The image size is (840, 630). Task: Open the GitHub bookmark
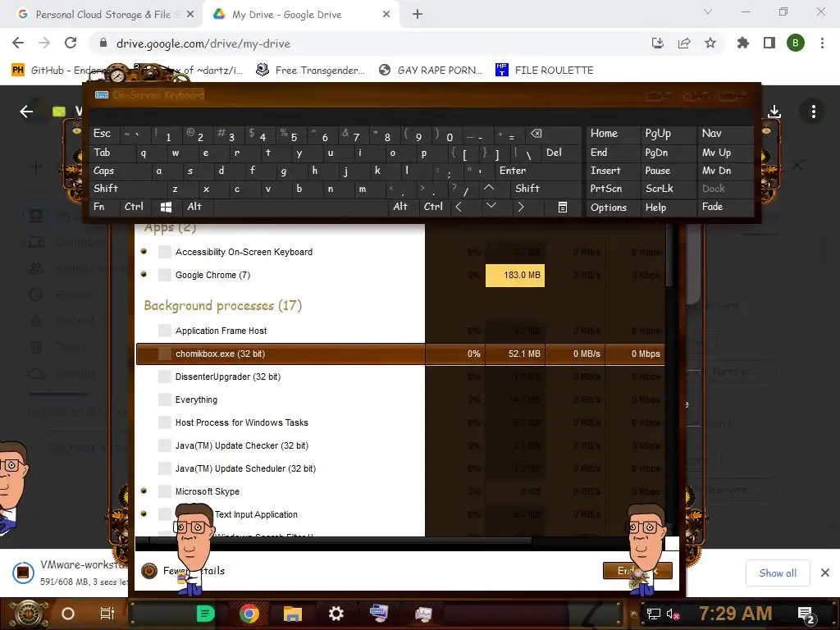(x=60, y=71)
